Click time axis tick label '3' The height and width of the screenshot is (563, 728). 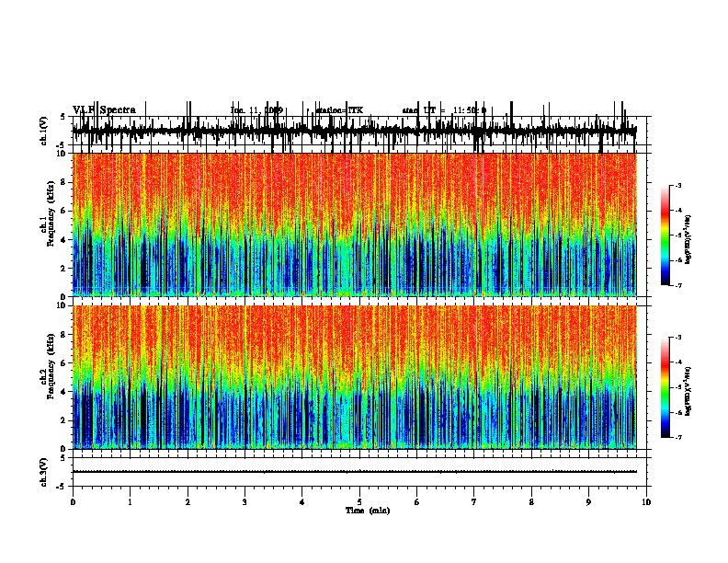(x=245, y=502)
